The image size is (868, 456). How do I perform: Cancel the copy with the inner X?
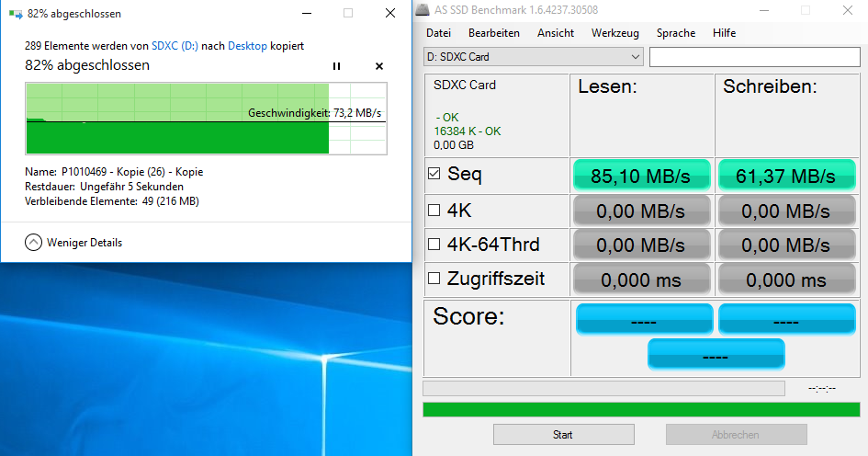379,66
